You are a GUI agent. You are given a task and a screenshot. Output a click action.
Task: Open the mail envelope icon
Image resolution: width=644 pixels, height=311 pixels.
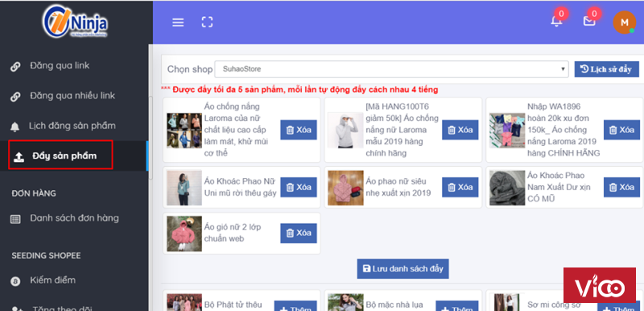click(x=589, y=21)
